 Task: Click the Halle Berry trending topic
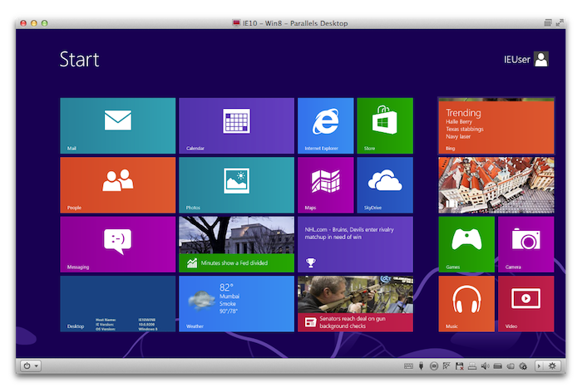(459, 121)
